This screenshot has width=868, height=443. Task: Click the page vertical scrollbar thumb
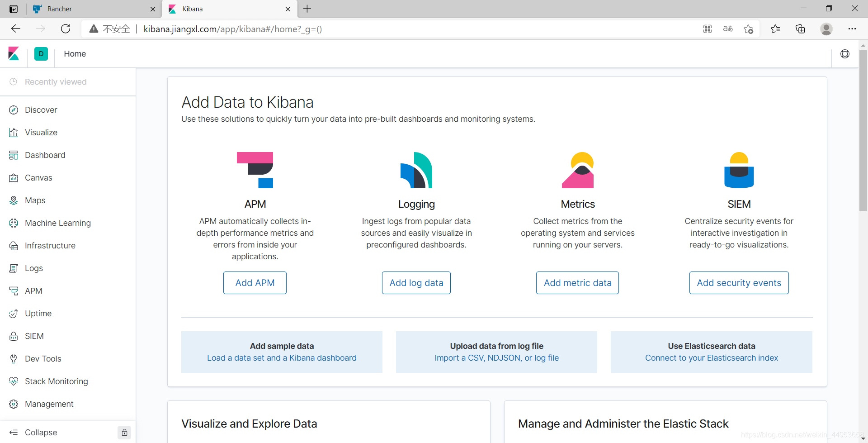863,131
